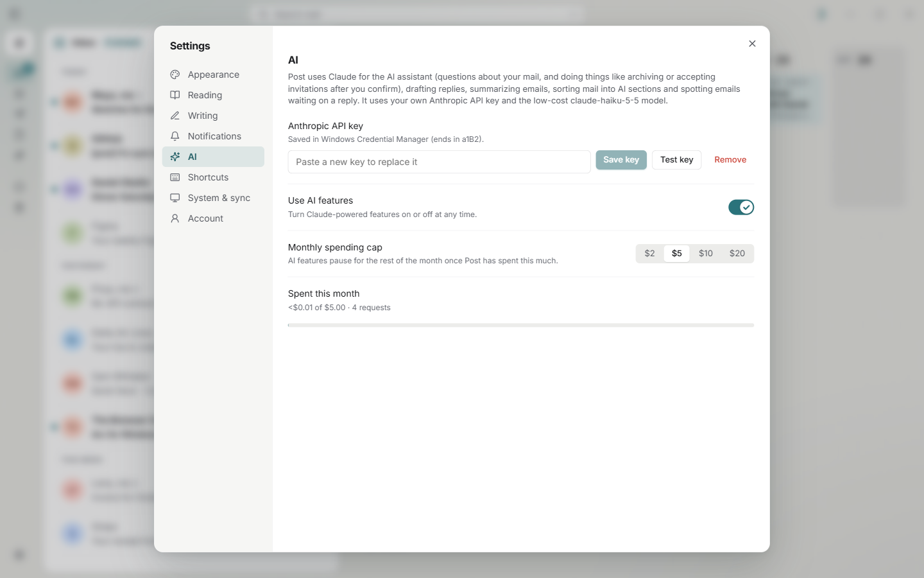This screenshot has width=924, height=578.
Task: Choose the $5 spending cap option
Action: click(x=677, y=254)
